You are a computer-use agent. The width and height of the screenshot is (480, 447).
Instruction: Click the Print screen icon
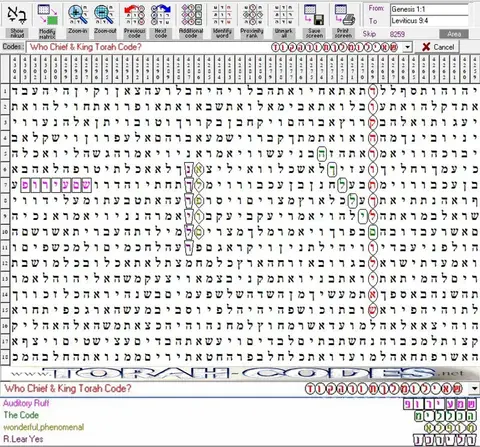(x=344, y=15)
